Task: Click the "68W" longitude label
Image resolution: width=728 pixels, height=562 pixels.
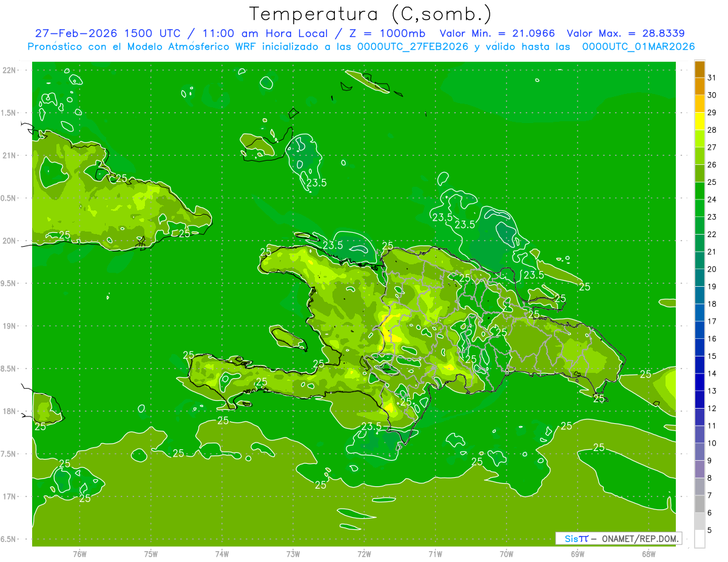Action: (648, 554)
